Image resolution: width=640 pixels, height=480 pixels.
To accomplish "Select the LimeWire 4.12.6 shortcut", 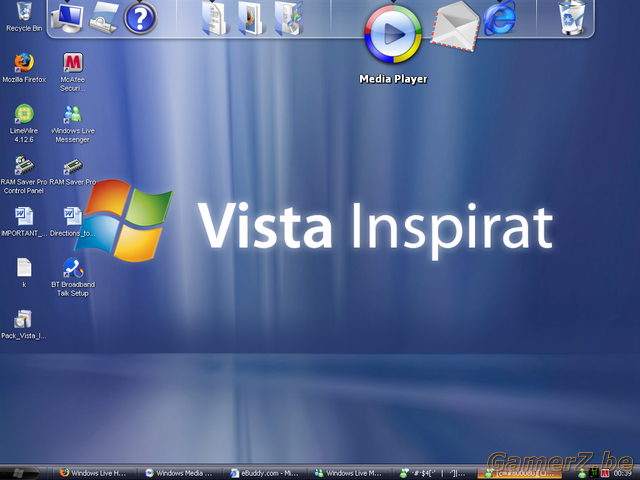I will (24, 123).
